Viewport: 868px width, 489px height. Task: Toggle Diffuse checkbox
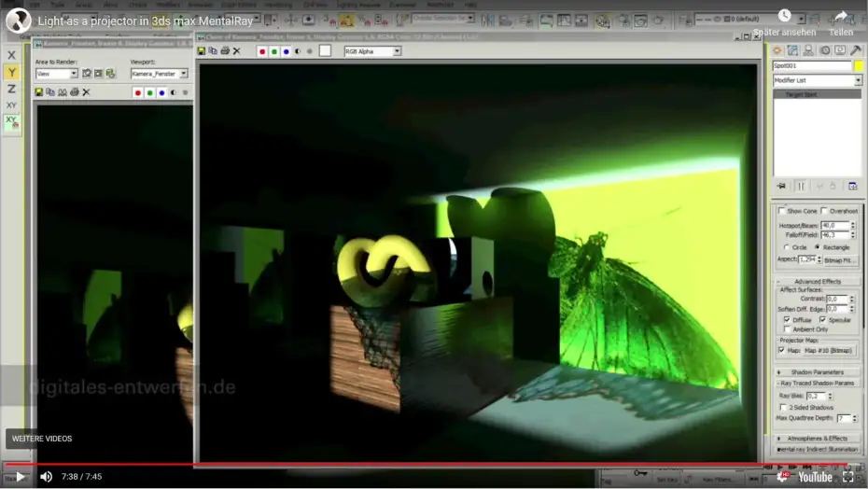(x=787, y=320)
